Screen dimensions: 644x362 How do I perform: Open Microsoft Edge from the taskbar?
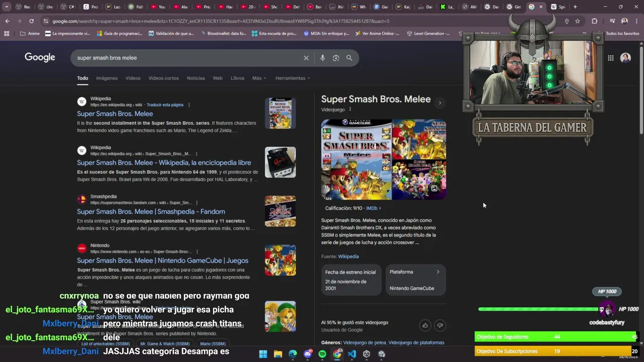pos(293,354)
